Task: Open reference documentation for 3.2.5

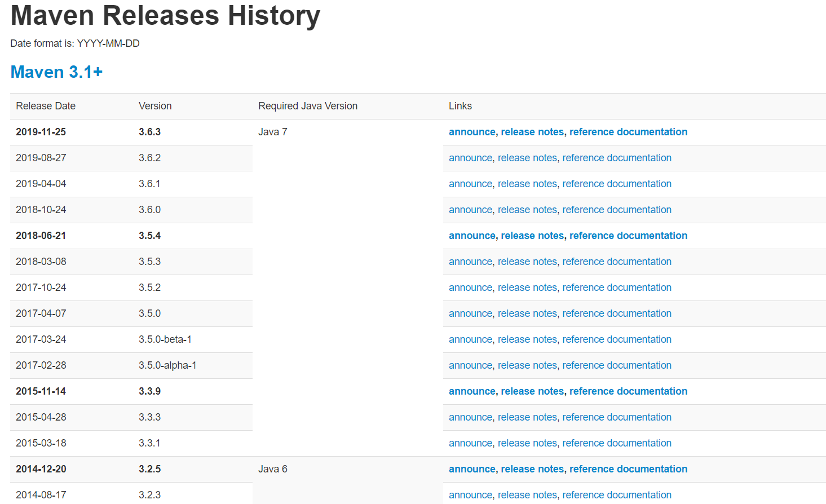Action: tap(628, 469)
